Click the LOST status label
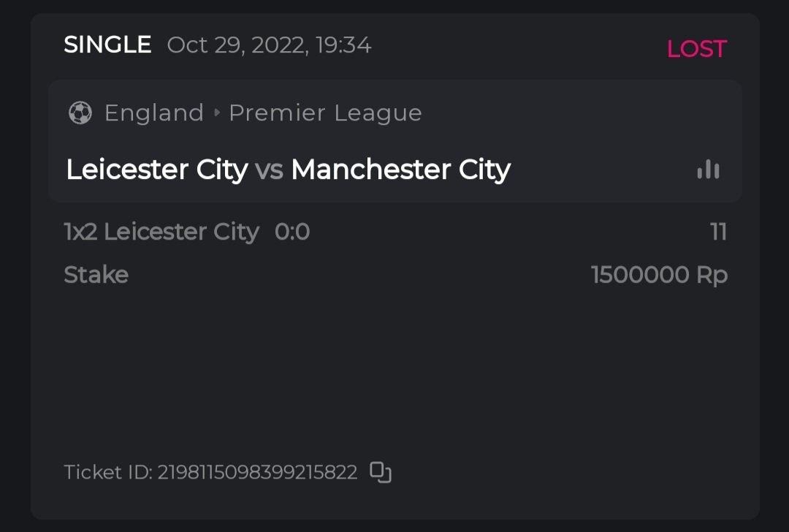The width and height of the screenshot is (789, 532). 696,49
